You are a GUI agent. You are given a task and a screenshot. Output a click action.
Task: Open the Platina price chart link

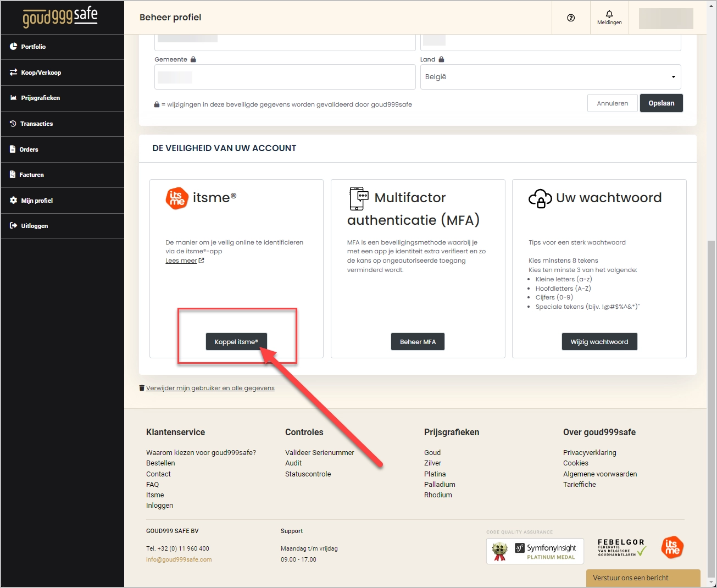pyautogui.click(x=435, y=474)
